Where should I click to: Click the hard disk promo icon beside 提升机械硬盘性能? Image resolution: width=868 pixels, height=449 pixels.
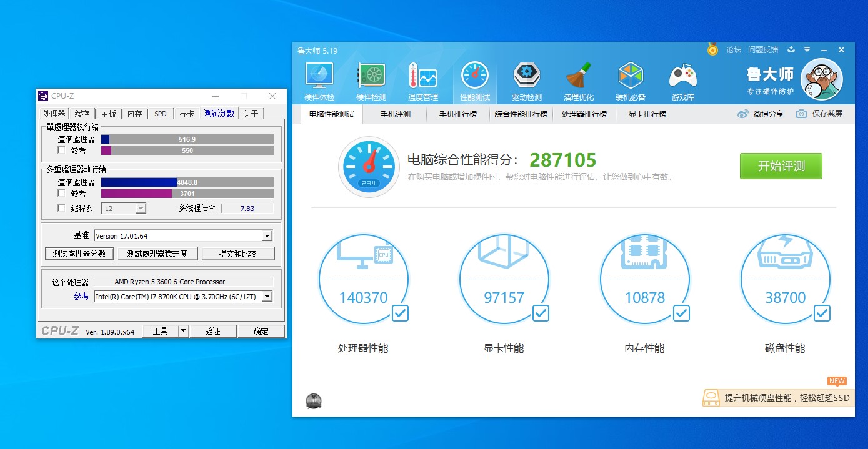(x=711, y=398)
